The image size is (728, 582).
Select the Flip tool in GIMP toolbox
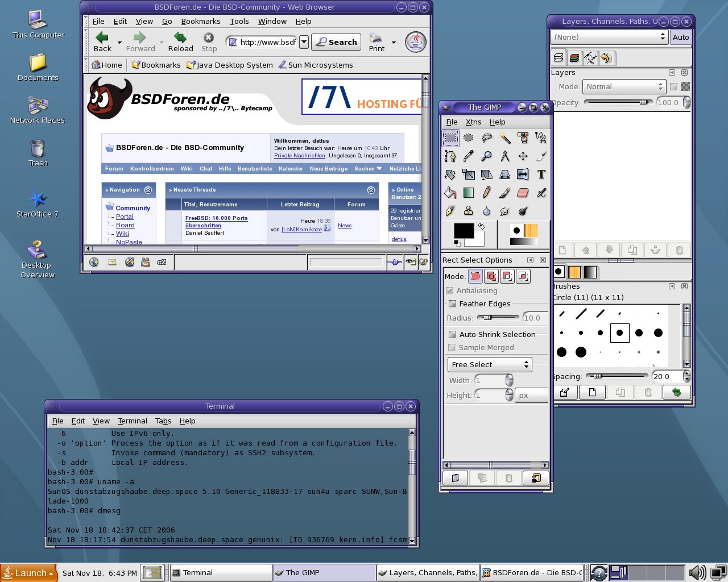coord(523,174)
